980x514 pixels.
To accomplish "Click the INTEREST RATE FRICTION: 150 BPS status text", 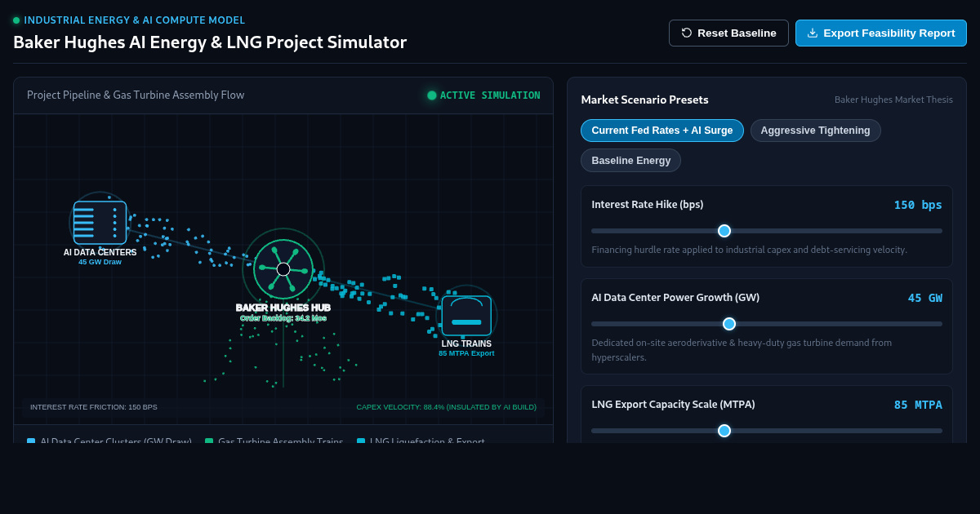I will [94, 407].
